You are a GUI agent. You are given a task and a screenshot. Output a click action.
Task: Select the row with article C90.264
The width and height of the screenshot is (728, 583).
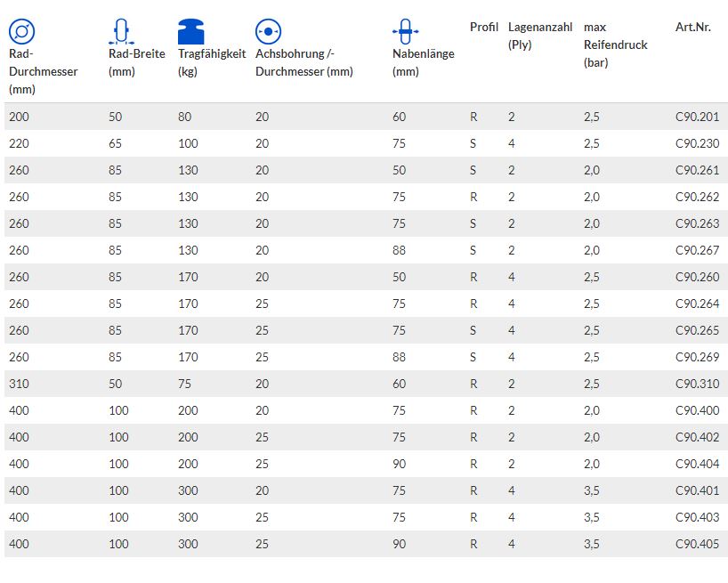point(366,304)
